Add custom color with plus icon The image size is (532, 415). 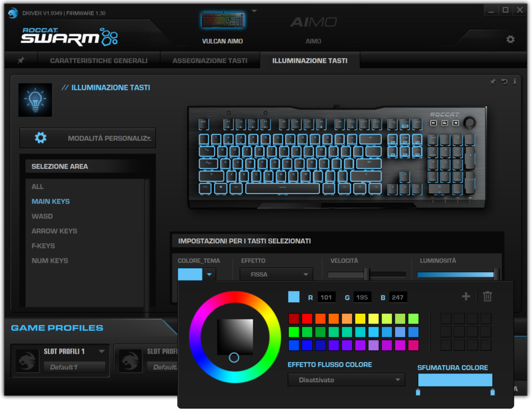coord(466,297)
